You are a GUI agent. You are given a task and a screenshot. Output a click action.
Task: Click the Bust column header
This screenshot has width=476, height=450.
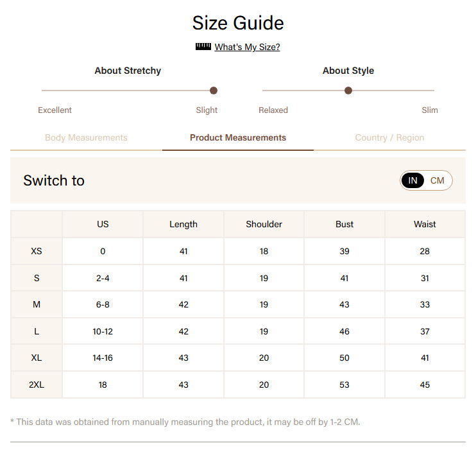pos(344,224)
